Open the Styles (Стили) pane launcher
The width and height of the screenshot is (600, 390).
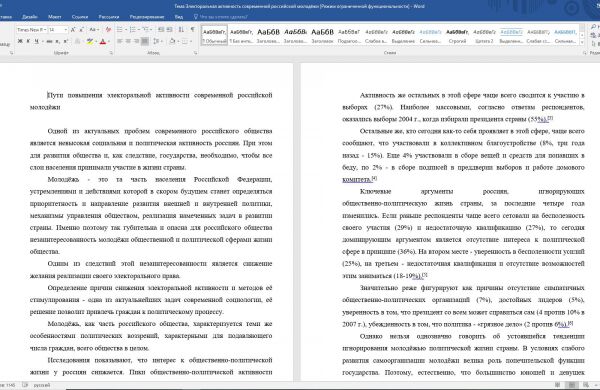584,53
